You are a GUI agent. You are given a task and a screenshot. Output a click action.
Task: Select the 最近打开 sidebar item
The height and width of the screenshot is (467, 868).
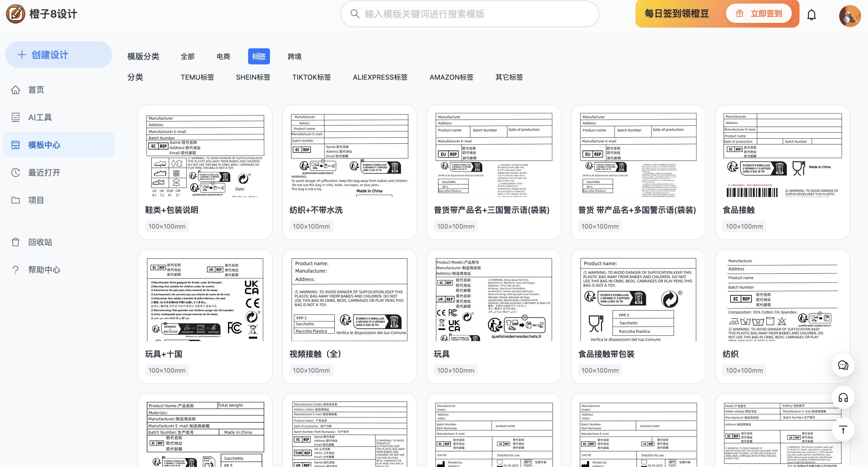(x=44, y=172)
